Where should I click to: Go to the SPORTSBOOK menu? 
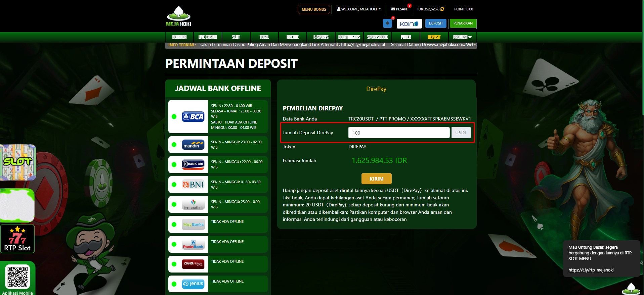pyautogui.click(x=377, y=37)
